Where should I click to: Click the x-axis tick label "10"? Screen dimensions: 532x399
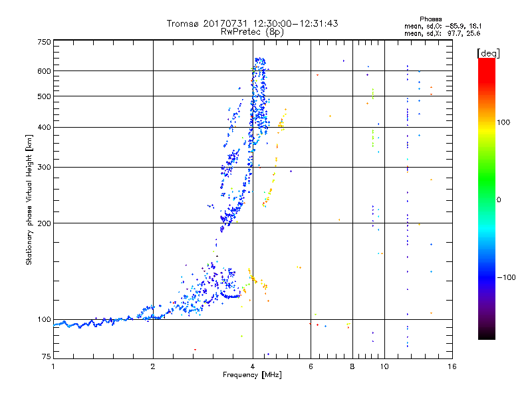(x=384, y=366)
